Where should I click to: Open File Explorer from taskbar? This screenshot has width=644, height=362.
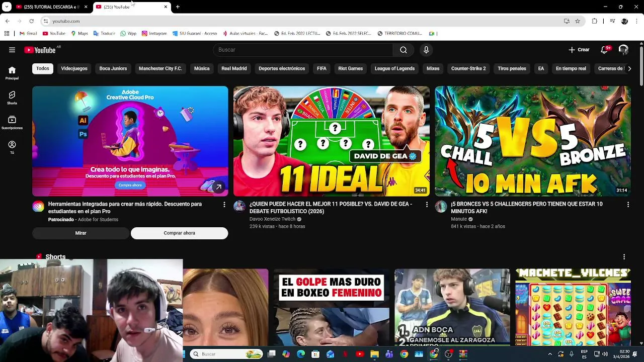[374, 354]
